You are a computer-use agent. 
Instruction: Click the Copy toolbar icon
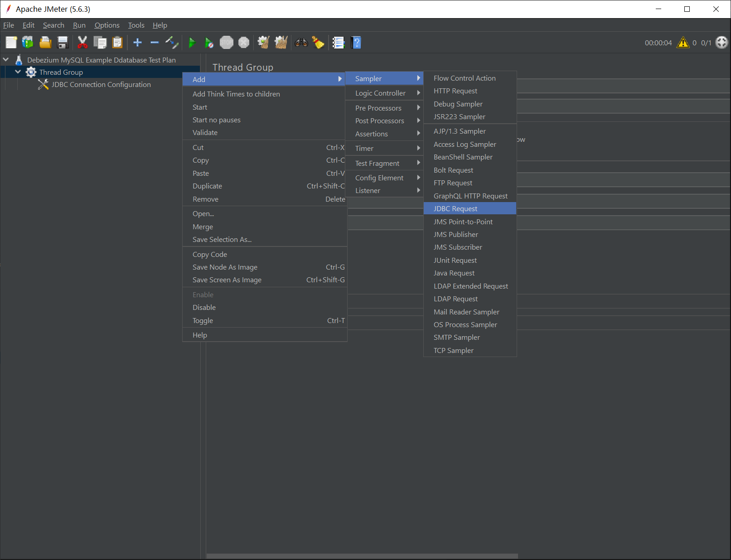pyautogui.click(x=100, y=43)
